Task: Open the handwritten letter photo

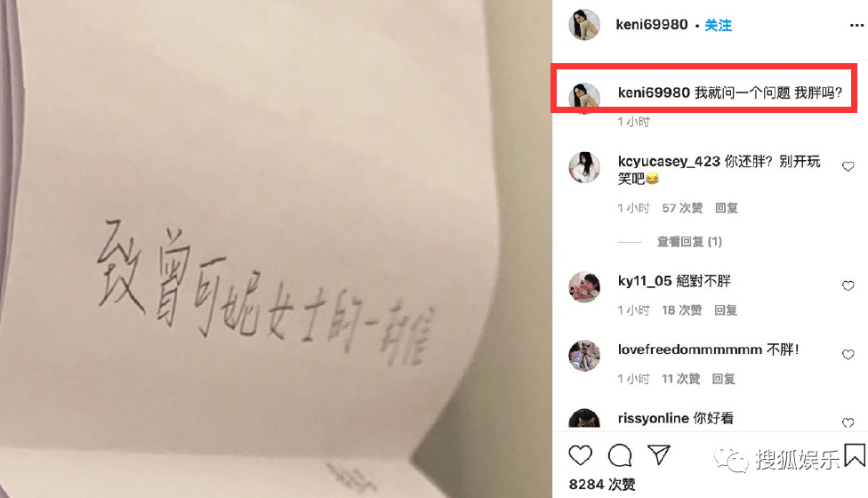Action: coord(276,249)
